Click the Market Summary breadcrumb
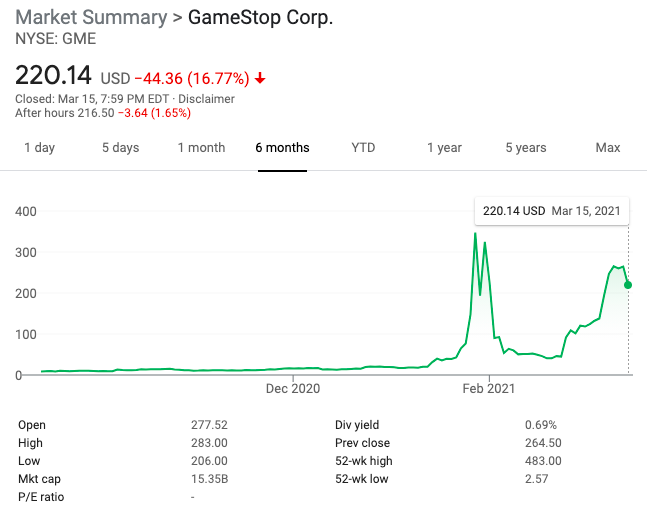The image size is (647, 509). point(91,18)
